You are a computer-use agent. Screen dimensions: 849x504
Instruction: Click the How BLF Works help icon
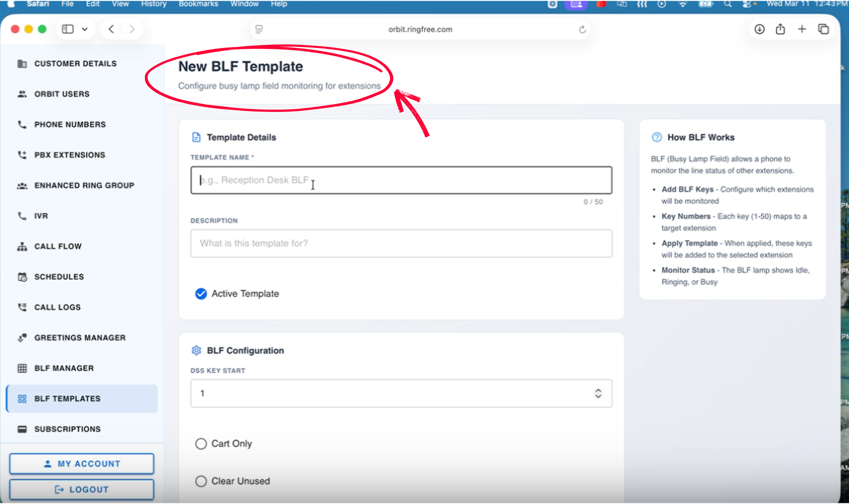tap(657, 138)
